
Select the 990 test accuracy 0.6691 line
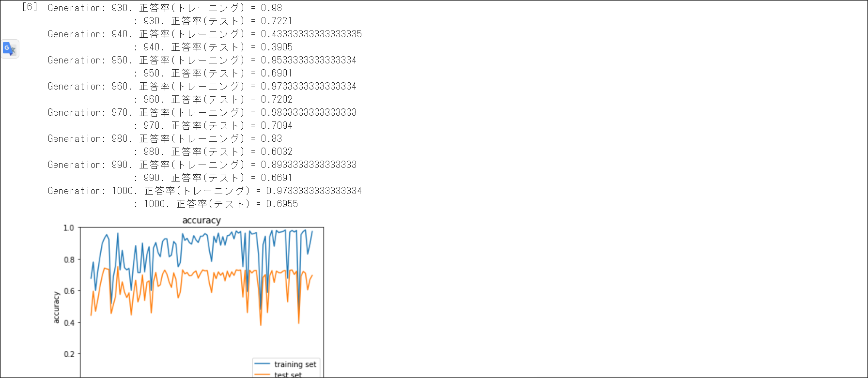pos(213,178)
